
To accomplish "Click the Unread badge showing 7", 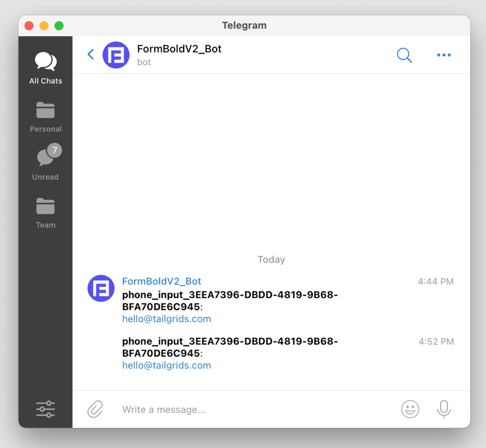I will click(55, 150).
